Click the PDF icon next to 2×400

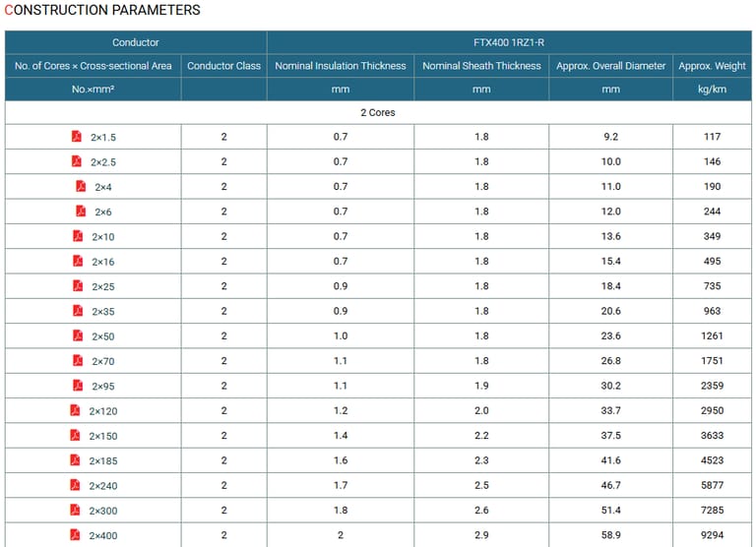[75, 535]
